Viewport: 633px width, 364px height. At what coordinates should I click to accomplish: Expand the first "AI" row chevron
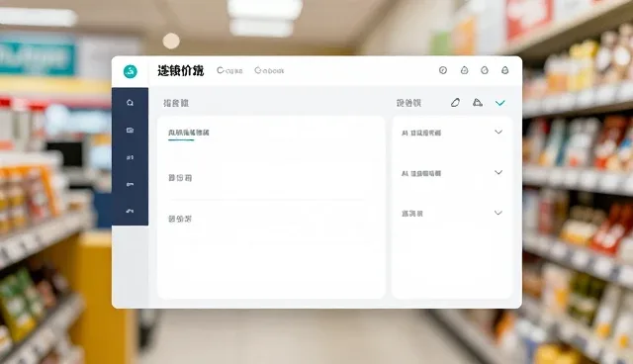498,132
